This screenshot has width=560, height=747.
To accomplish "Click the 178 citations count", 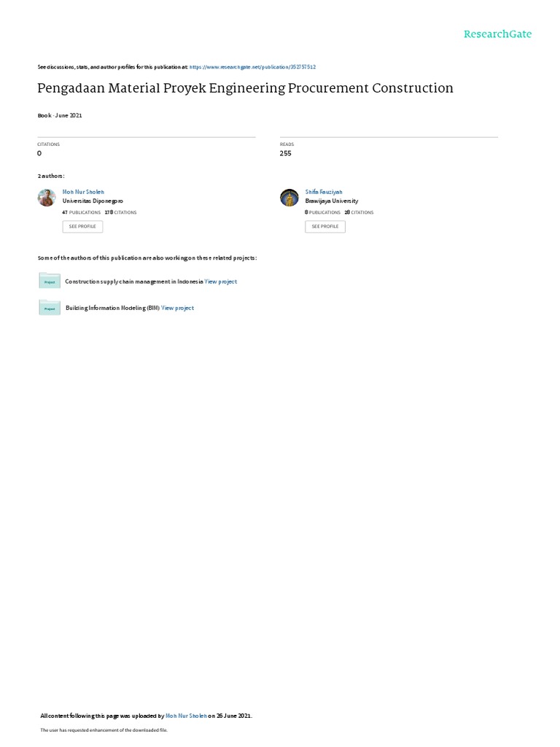I will (x=121, y=212).
